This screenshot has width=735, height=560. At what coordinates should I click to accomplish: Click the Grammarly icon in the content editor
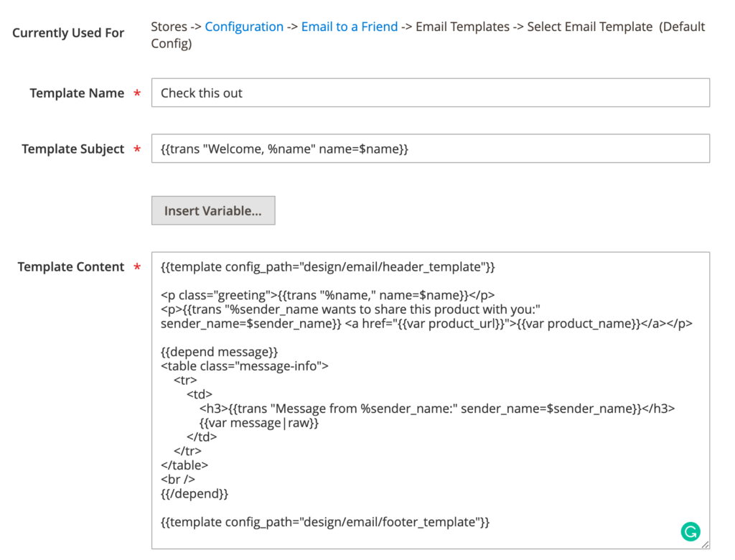pos(690,531)
